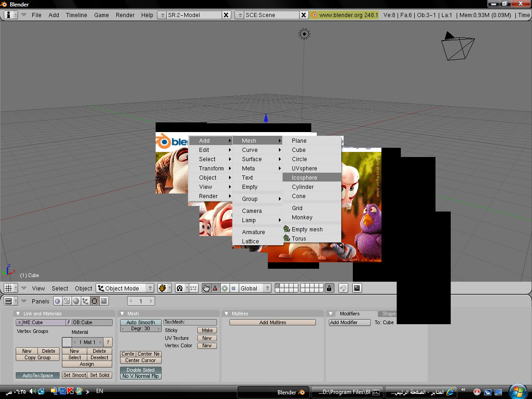This screenshot has height=399, width=532.
Task: Toggle move object centers only icon
Action: tap(193, 288)
